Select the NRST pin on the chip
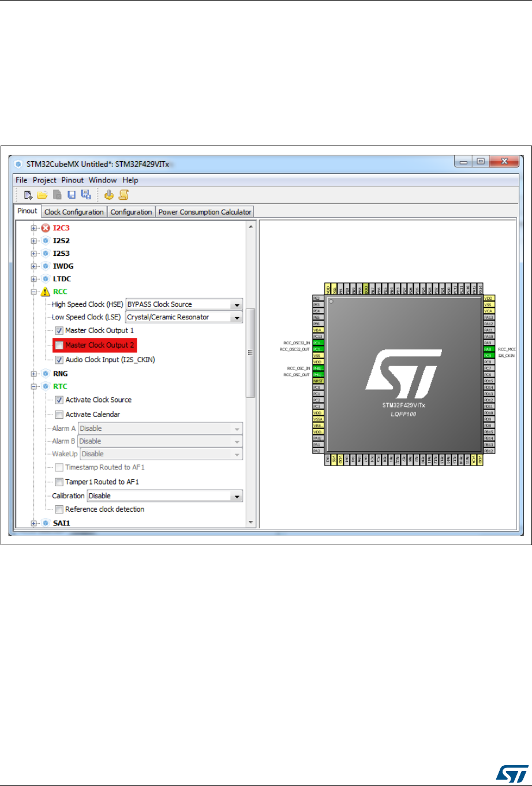 (317, 381)
